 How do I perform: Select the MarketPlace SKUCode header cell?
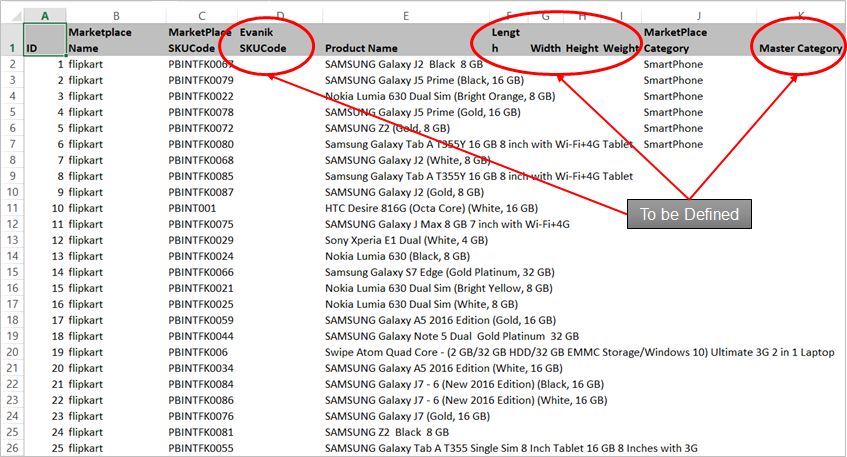201,40
